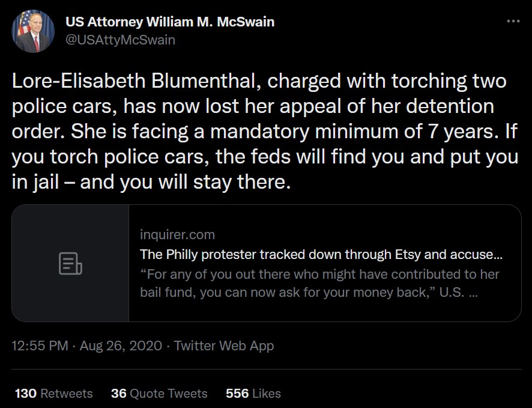Click the tweet's last line 'in jail – and you will stay there'
The height and width of the screenshot is (408, 532).
tap(151, 182)
